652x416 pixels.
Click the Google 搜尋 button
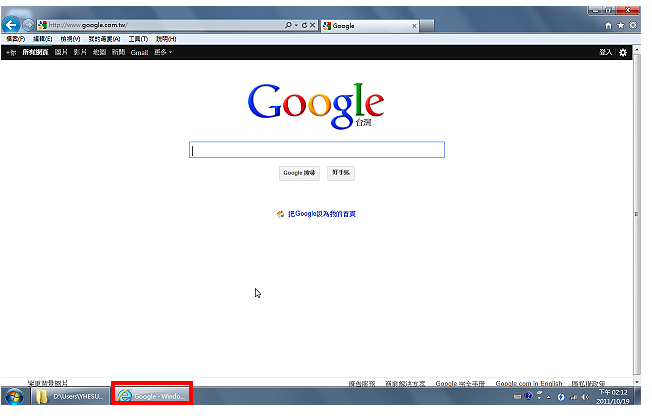click(x=299, y=173)
